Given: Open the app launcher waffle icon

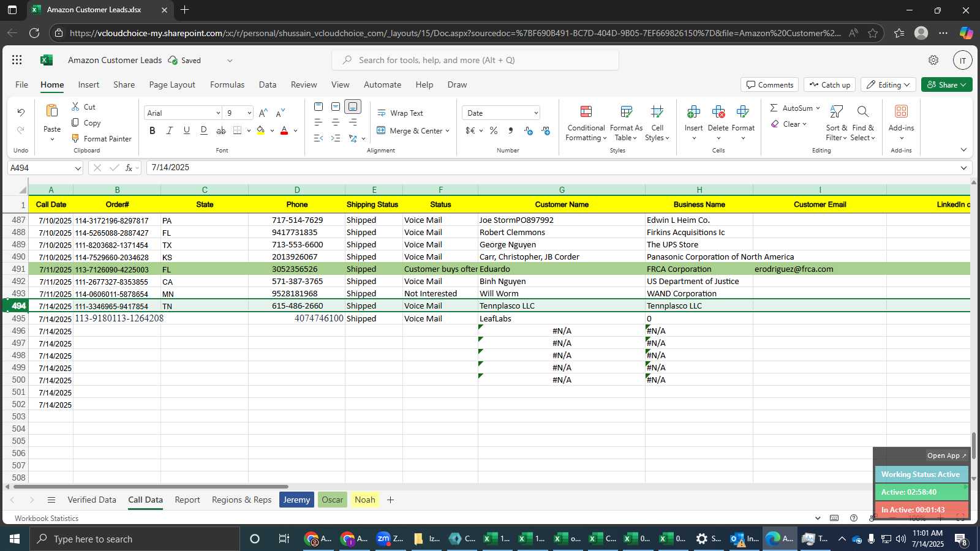Looking at the screenshot, I should point(17,60).
